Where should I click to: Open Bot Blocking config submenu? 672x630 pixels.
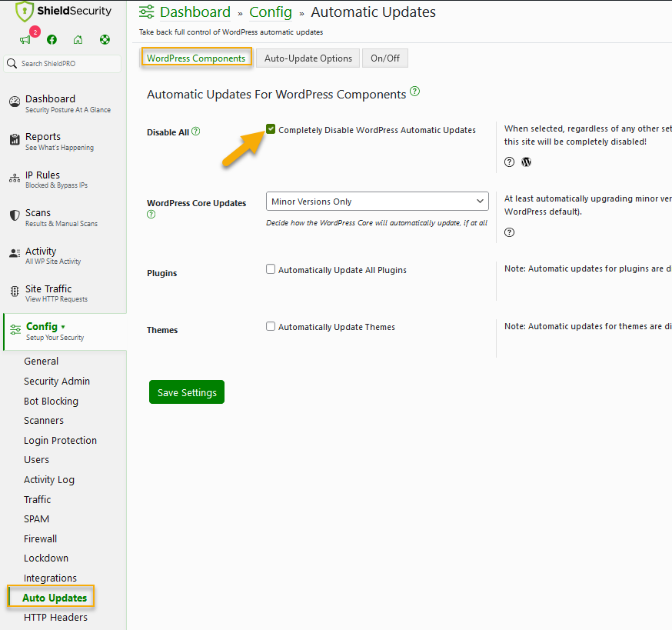(51, 401)
